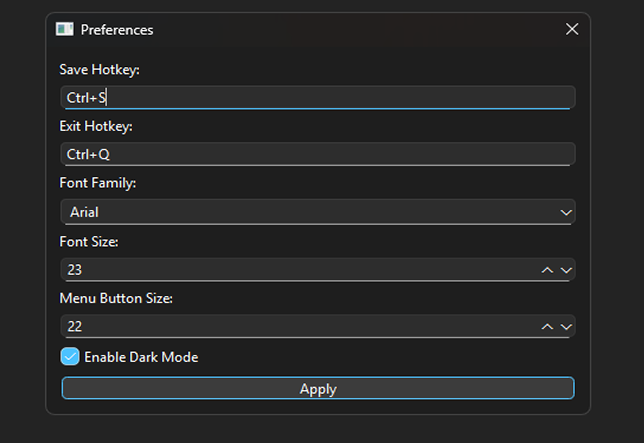
Task: Click the Preferences window title text
Action: pyautogui.click(x=117, y=30)
